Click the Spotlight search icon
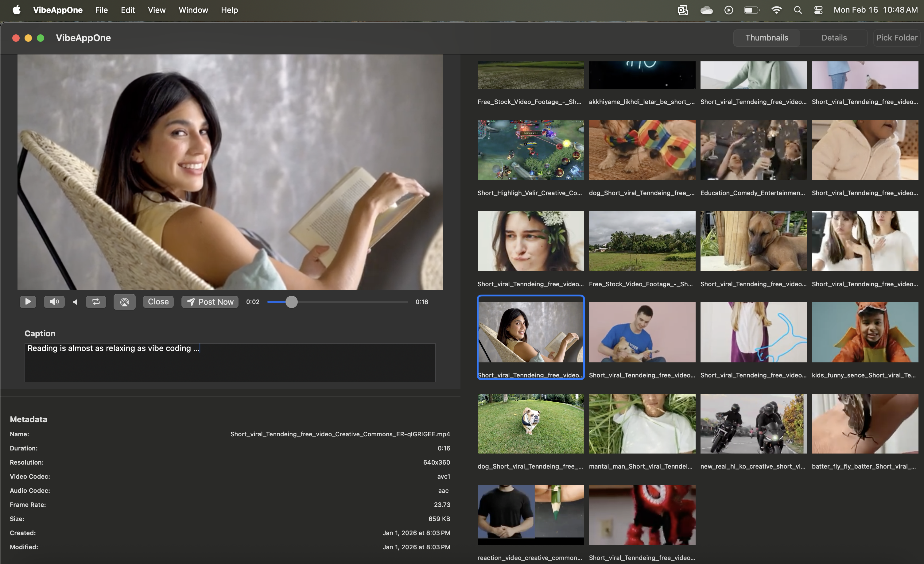The width and height of the screenshot is (924, 564). tap(798, 10)
